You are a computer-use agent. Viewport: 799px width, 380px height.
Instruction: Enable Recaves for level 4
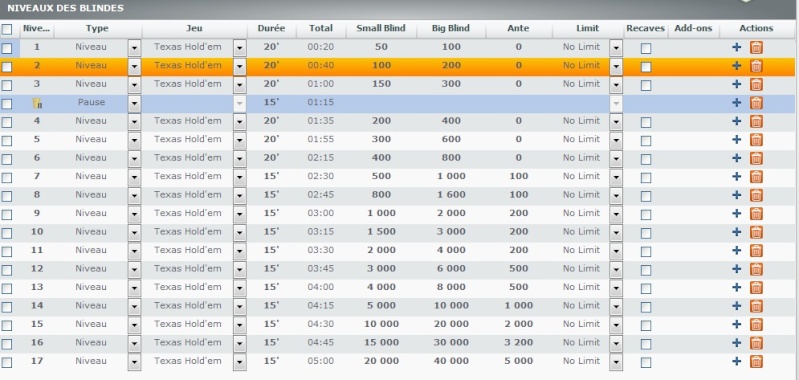(x=646, y=122)
